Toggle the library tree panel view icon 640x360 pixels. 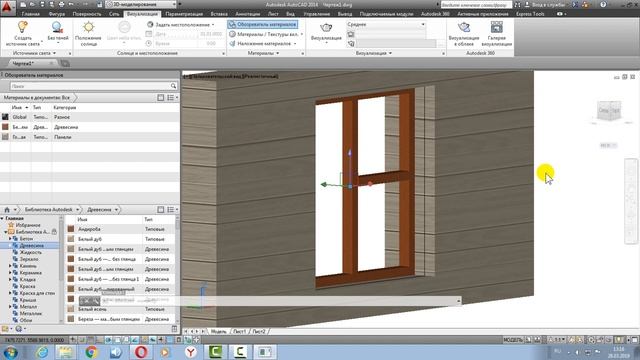point(160,210)
